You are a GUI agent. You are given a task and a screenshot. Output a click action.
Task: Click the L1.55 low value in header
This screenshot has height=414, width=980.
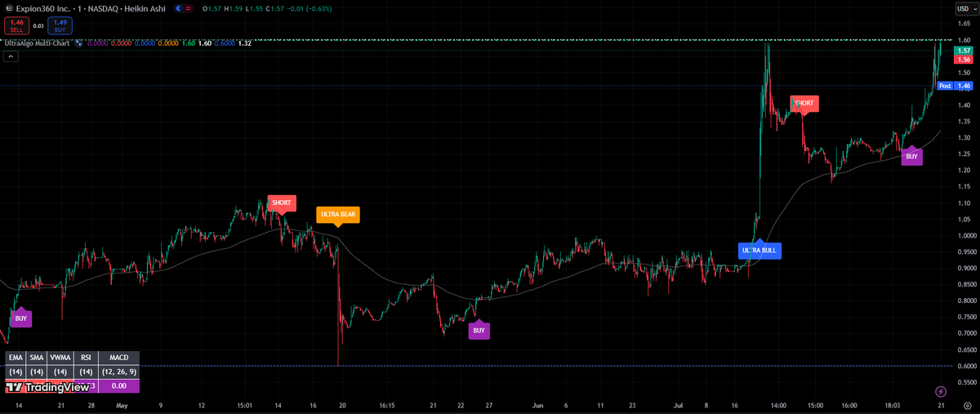[x=254, y=8]
